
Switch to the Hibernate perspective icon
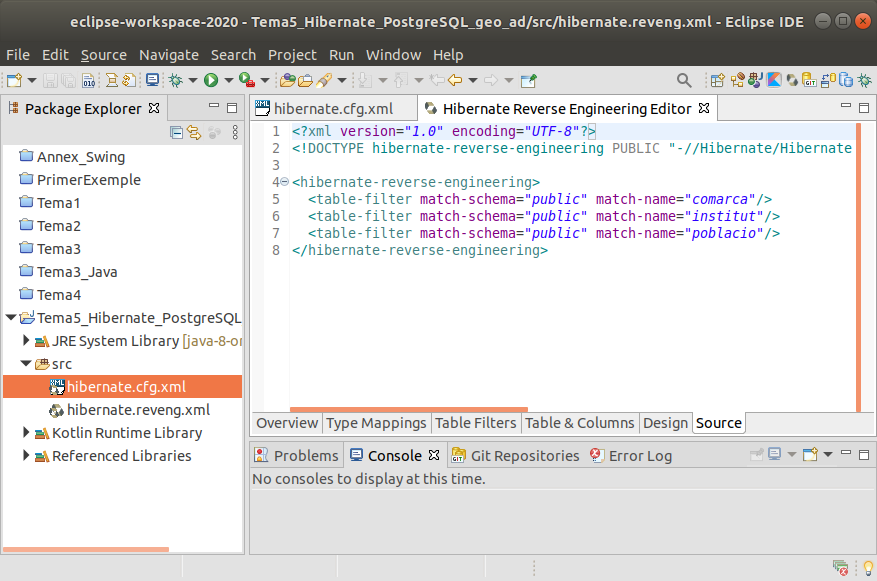click(x=792, y=81)
